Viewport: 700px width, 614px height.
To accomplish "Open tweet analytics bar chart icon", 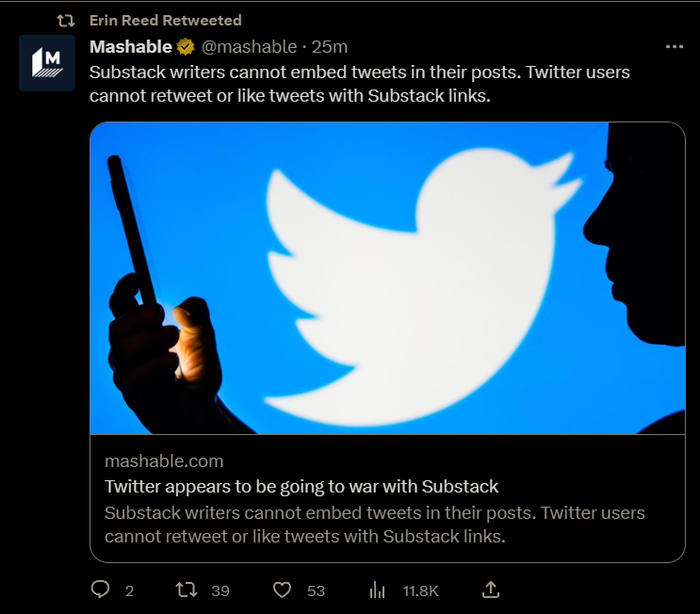I will tap(377, 590).
